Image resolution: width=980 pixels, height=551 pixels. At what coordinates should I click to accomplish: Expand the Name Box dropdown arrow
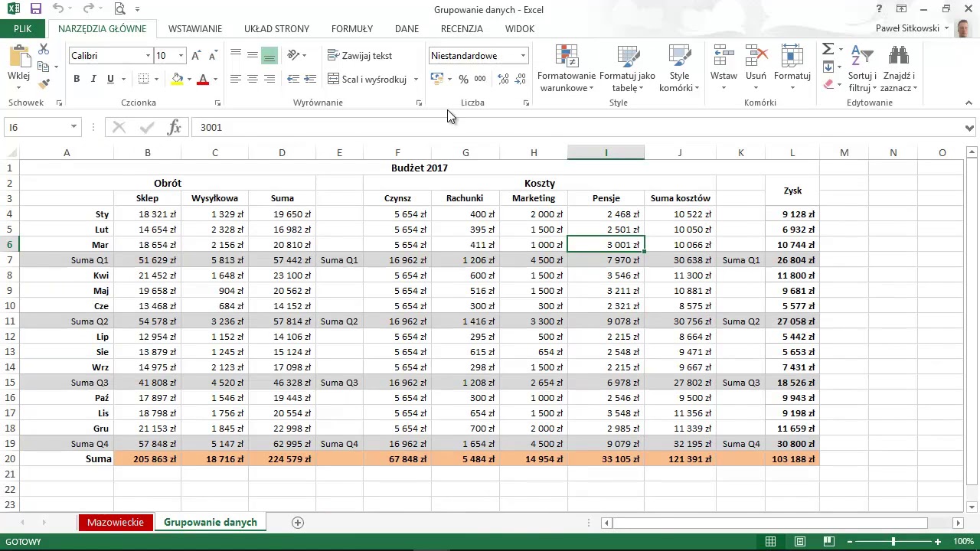click(73, 127)
